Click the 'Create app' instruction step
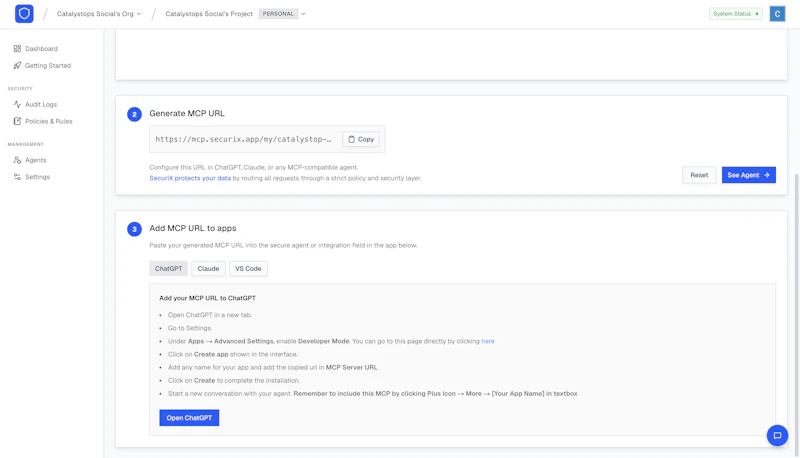The width and height of the screenshot is (800, 458). pyautogui.click(x=233, y=354)
